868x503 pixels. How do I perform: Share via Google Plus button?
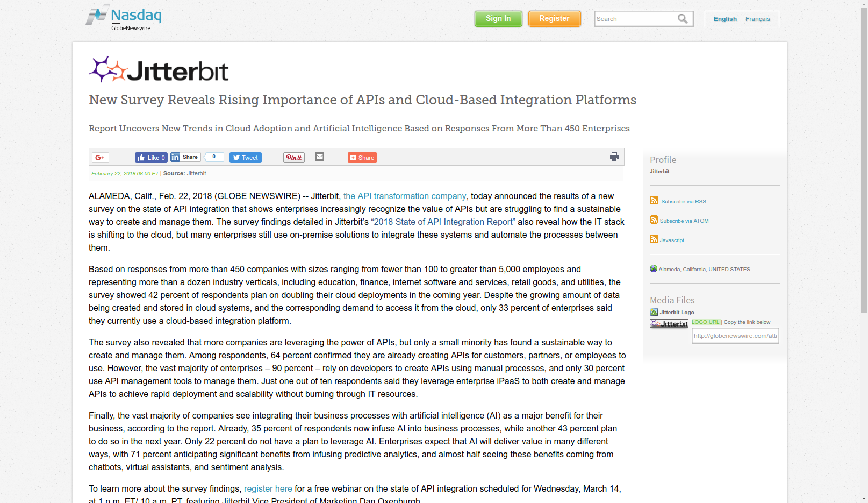100,158
